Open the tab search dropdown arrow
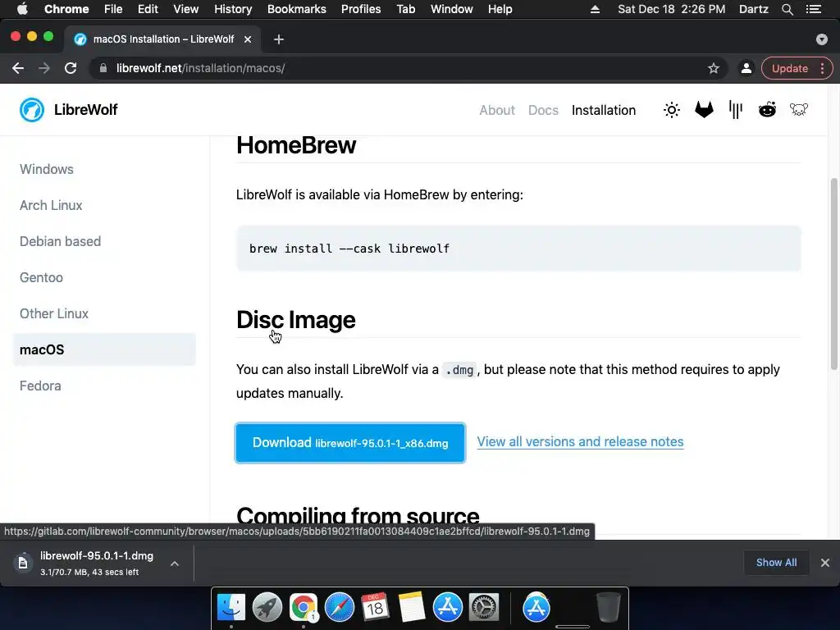This screenshot has height=630, width=840. (822, 39)
